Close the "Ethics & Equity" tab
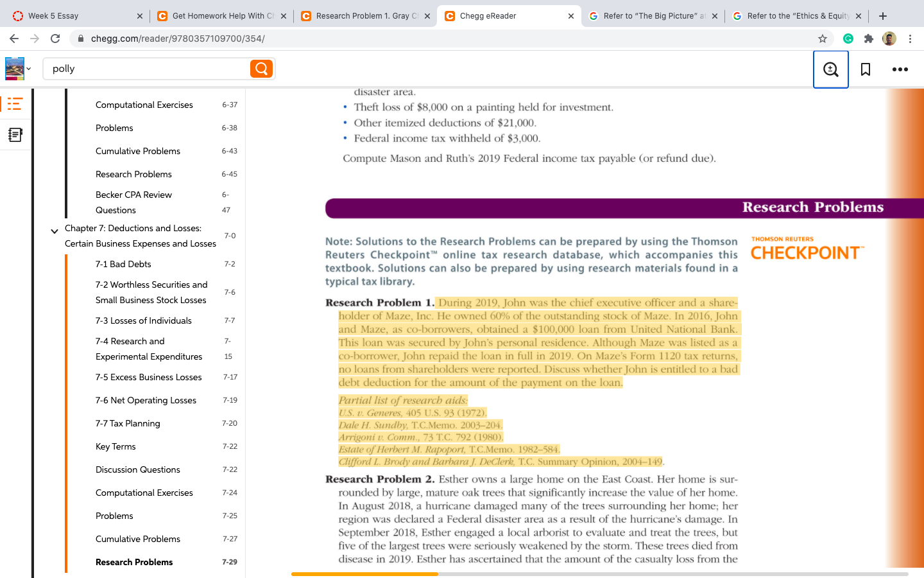The width and height of the screenshot is (924, 578). tap(859, 16)
